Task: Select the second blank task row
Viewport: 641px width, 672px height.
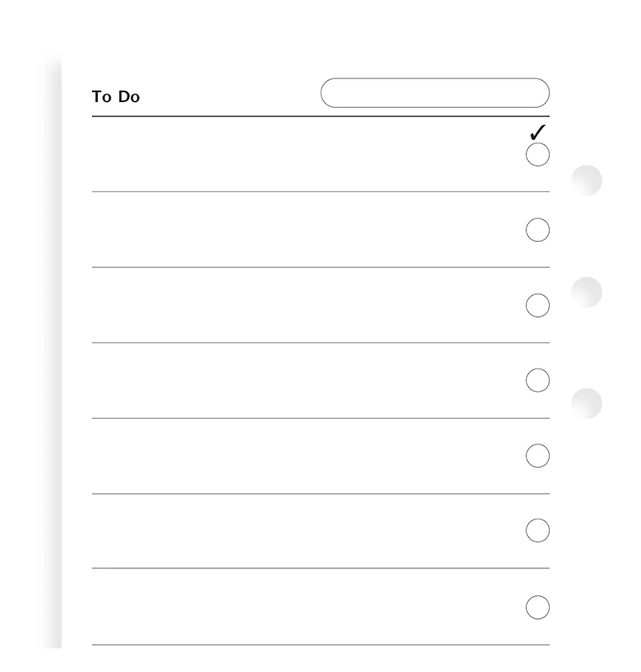Action: click(304, 230)
